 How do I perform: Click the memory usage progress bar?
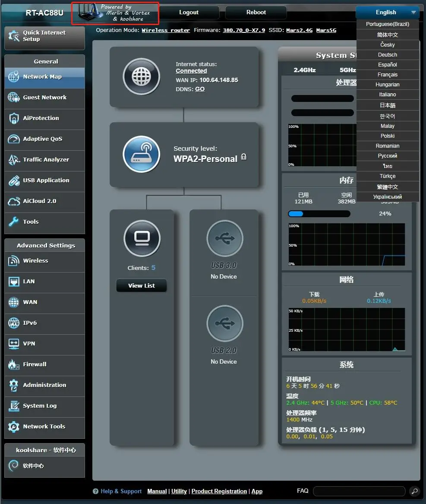coord(319,213)
